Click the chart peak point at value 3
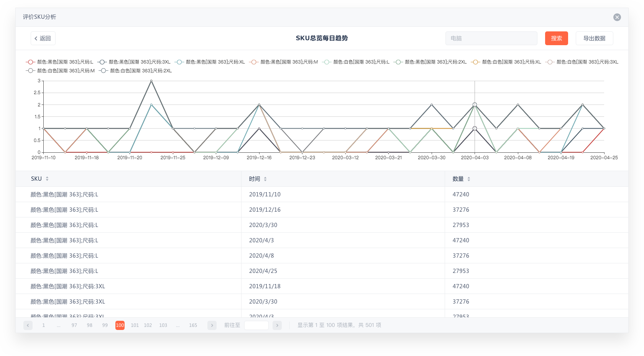The image size is (644, 356). (151, 81)
